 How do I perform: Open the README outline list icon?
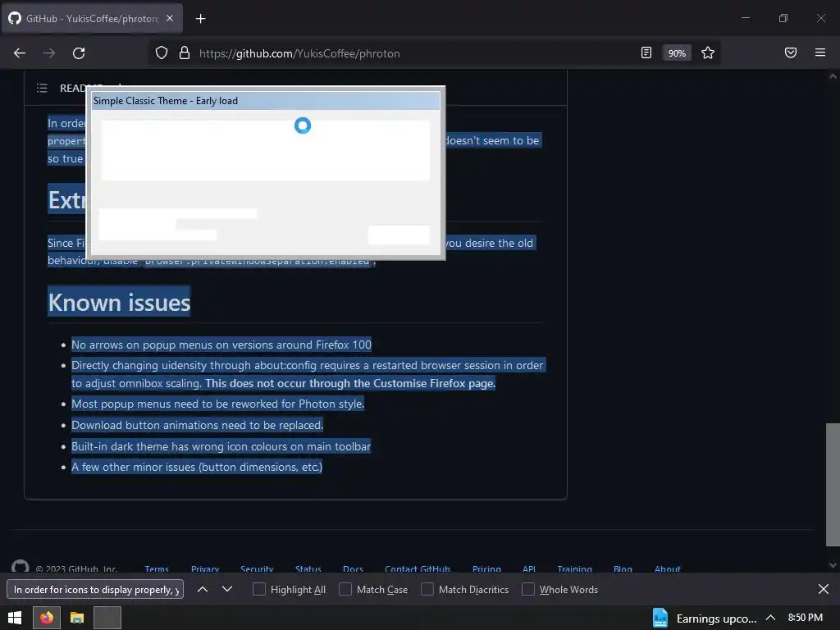(x=42, y=88)
